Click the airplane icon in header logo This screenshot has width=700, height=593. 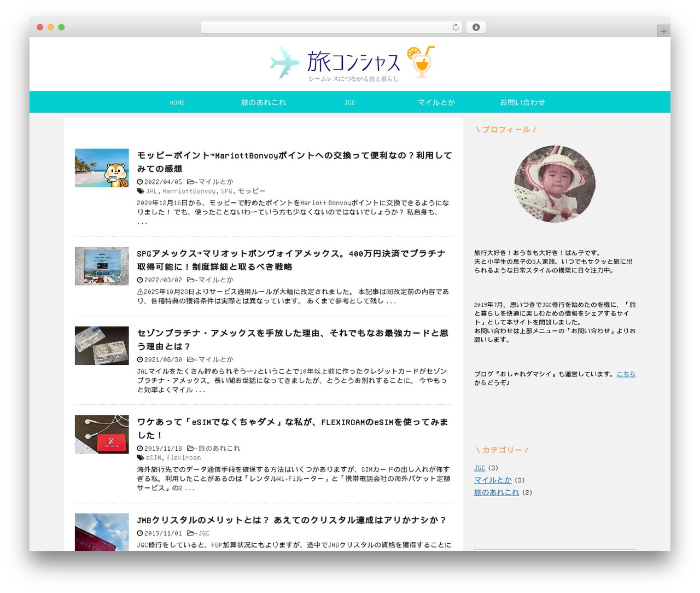[x=284, y=63]
